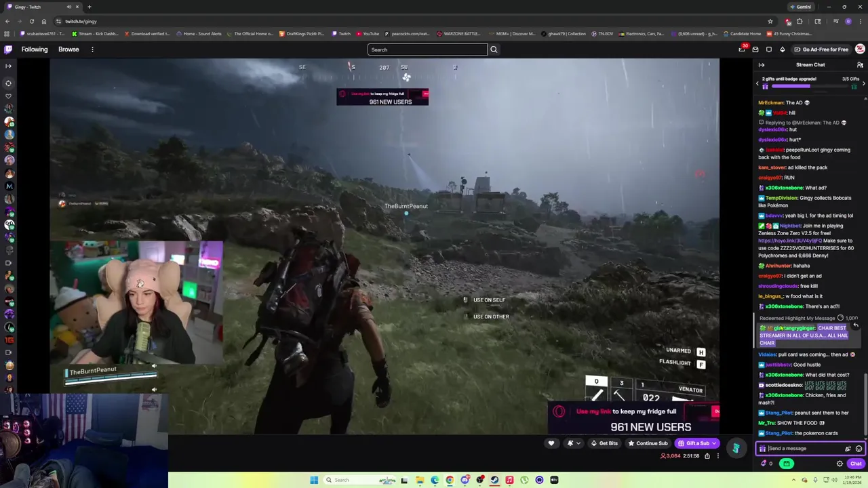Viewport: 868px width, 488px height.
Task: Open the Bits diamond icon in top bar
Action: click(782, 49)
